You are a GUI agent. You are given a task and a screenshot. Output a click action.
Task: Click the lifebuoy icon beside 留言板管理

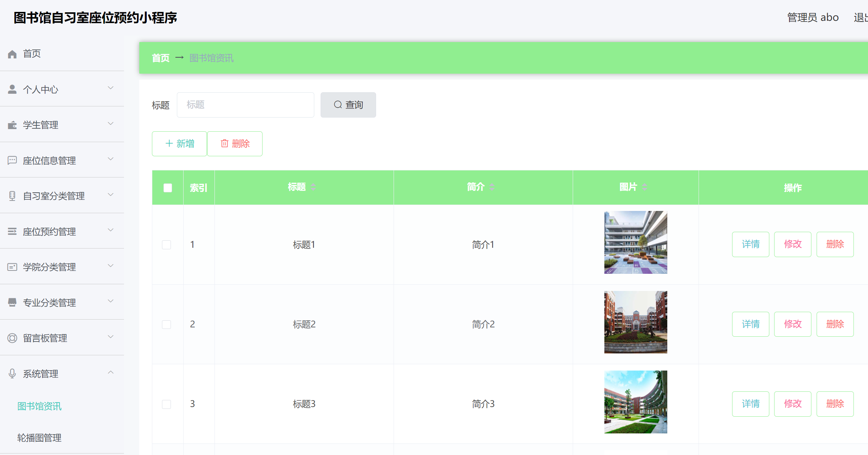12,338
